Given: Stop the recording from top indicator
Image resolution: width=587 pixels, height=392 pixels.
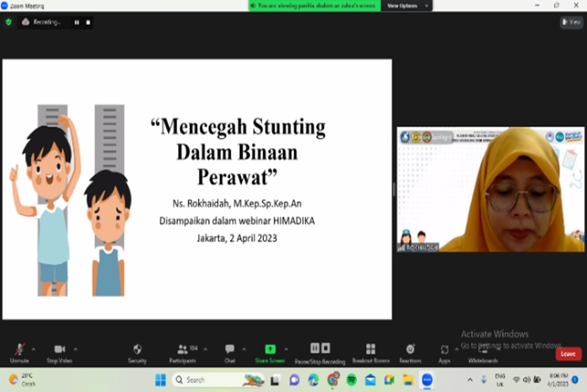Looking at the screenshot, I should coord(88,22).
